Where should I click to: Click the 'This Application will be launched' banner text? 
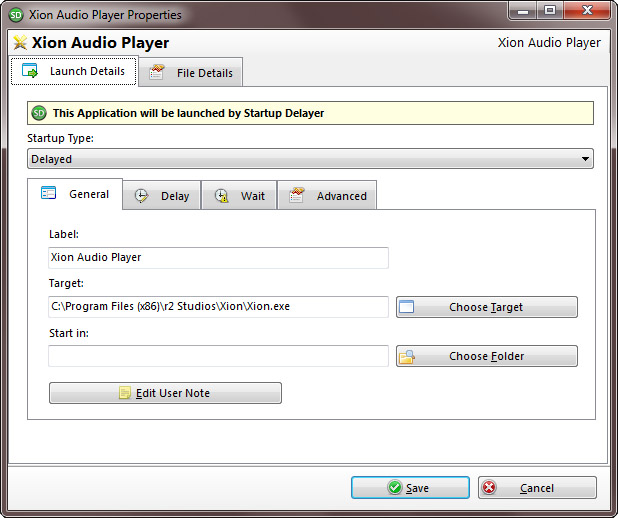click(x=188, y=114)
